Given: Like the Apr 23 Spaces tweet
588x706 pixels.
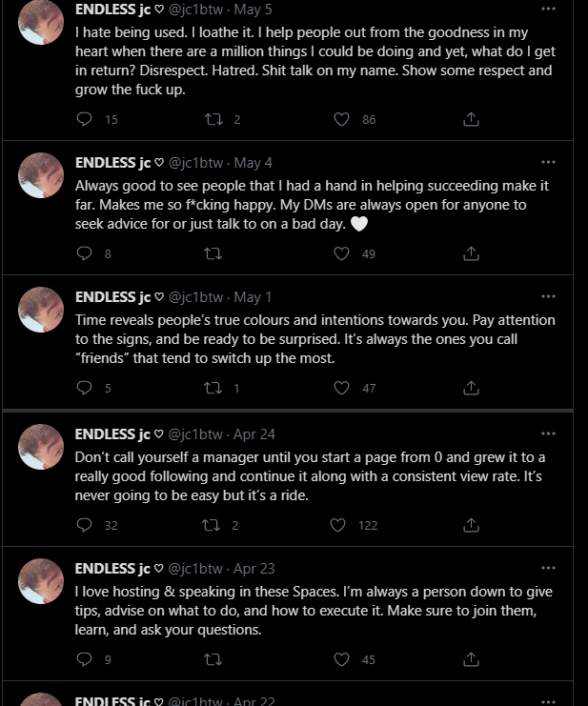Looking at the screenshot, I should click(341, 659).
